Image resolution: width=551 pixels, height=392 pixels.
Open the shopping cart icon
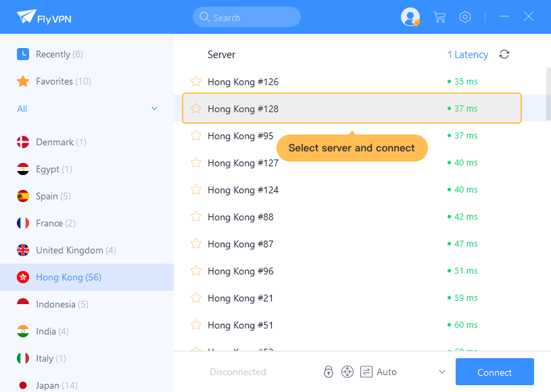tap(439, 17)
